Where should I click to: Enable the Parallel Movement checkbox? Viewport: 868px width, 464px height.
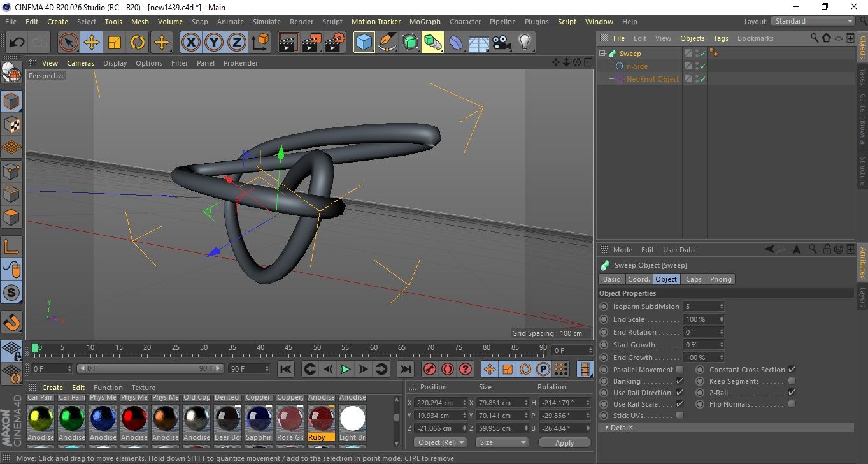(x=679, y=370)
